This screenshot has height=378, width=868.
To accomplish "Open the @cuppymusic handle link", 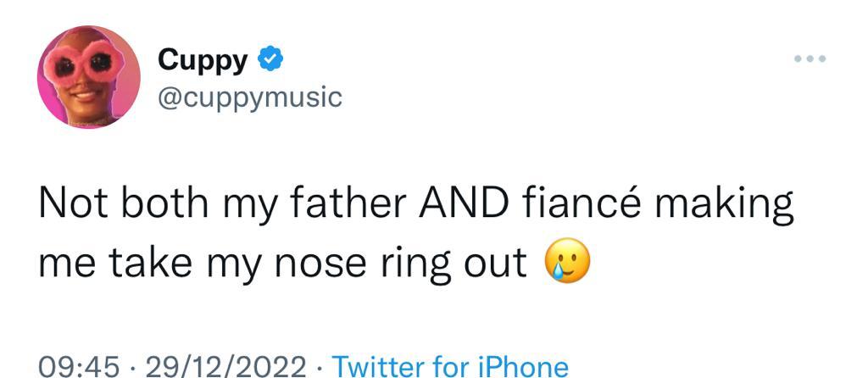I will coord(250,97).
